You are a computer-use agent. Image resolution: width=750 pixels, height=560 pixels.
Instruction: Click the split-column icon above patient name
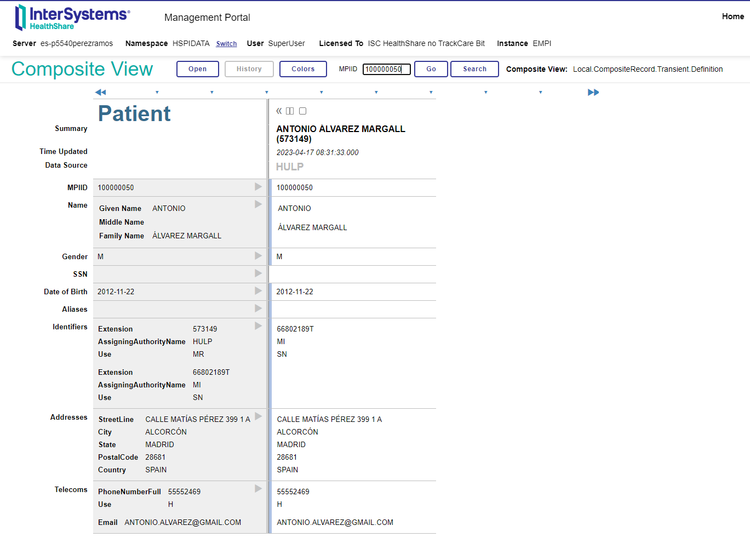[x=290, y=111]
